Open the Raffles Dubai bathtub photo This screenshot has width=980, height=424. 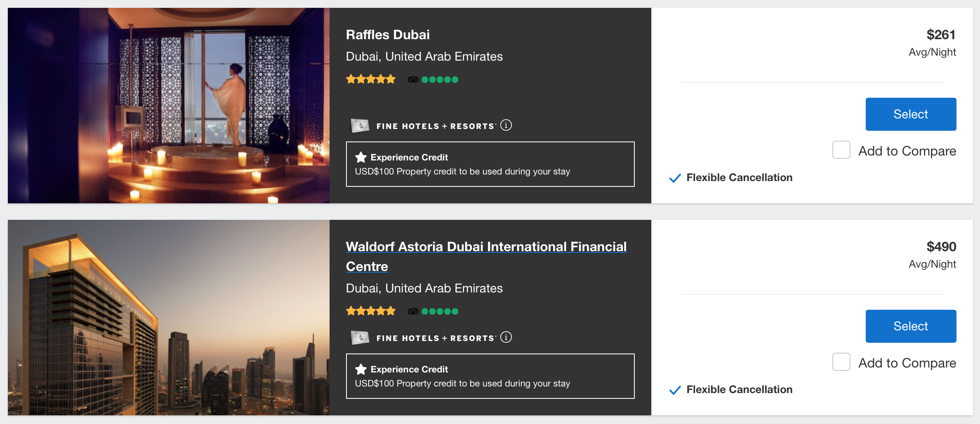(x=168, y=106)
